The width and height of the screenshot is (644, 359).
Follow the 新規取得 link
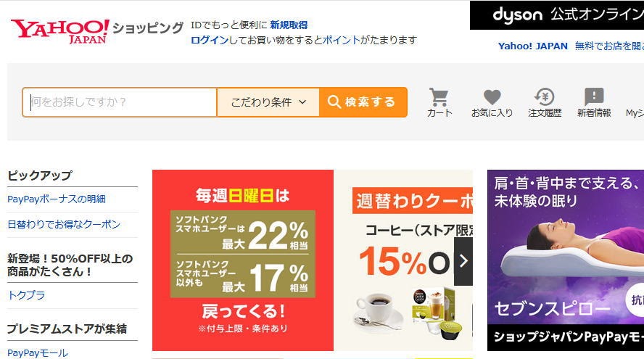click(x=289, y=25)
